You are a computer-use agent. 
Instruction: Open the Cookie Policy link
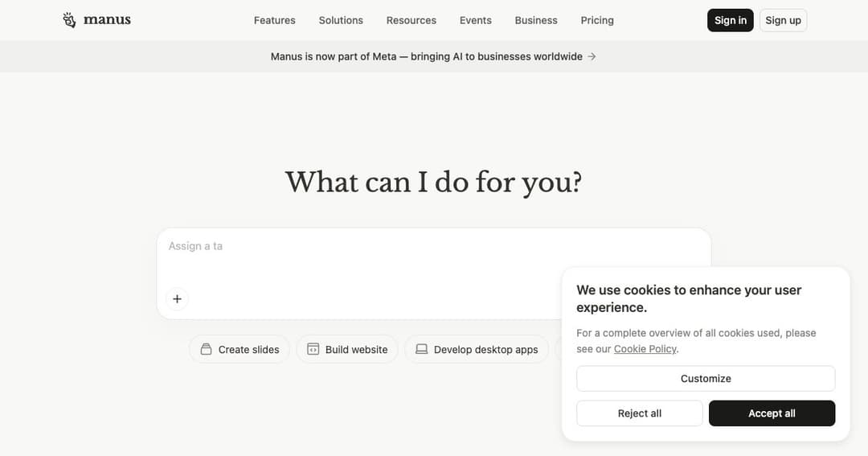(x=645, y=349)
